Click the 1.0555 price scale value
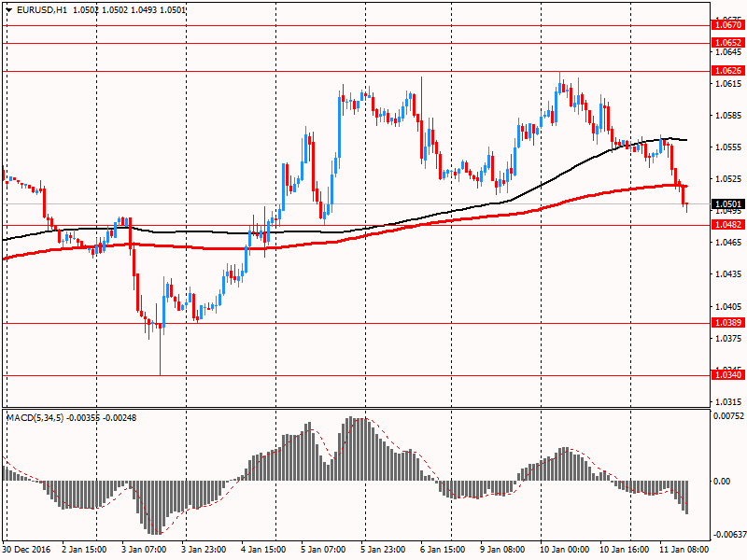This screenshot has height=560, width=747. click(729, 147)
